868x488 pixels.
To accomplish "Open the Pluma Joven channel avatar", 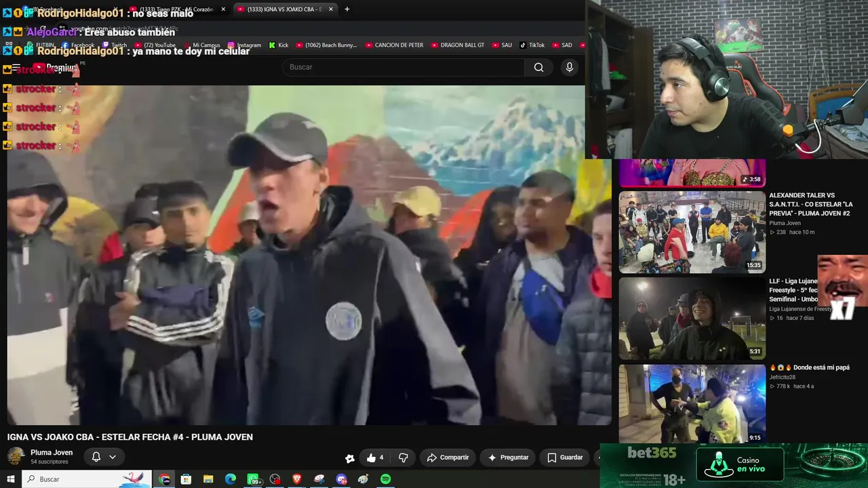I will 16,456.
